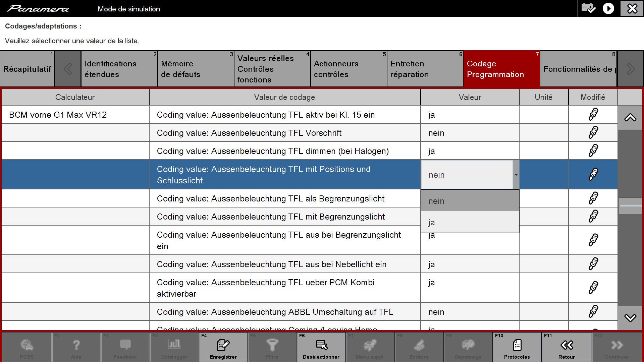Click modified icon for TFL aus bei Begrenzungslicht
The width and height of the screenshot is (644, 362).
click(x=593, y=240)
